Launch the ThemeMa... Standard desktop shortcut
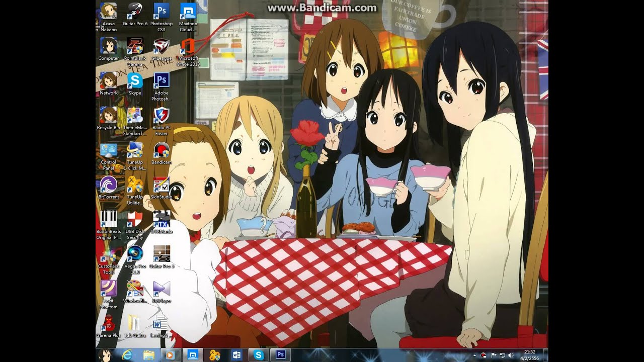The width and height of the screenshot is (644, 362). (x=135, y=121)
